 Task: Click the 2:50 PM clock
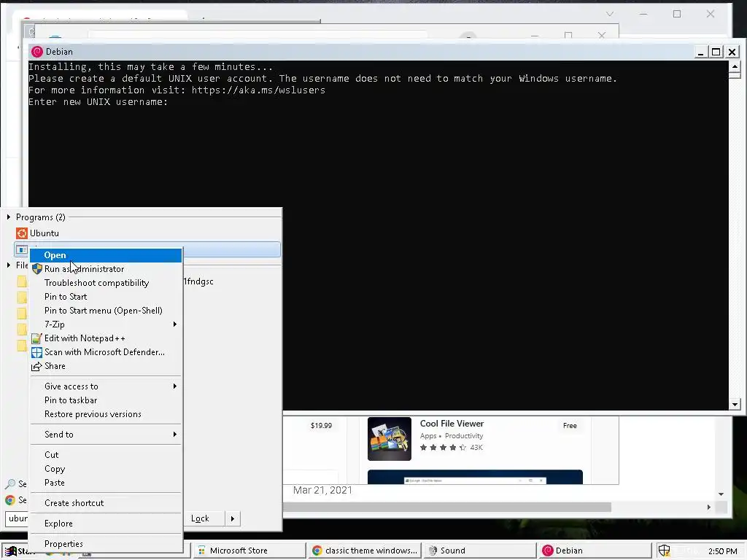[722, 551]
